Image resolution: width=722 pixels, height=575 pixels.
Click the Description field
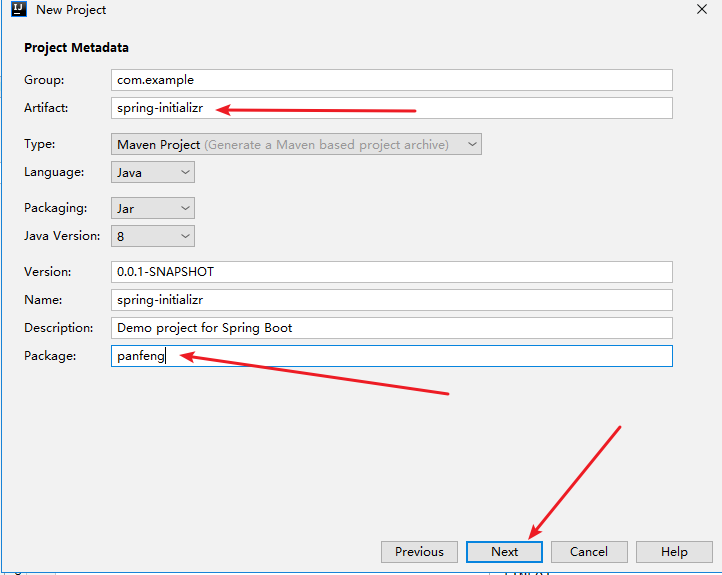[391, 328]
